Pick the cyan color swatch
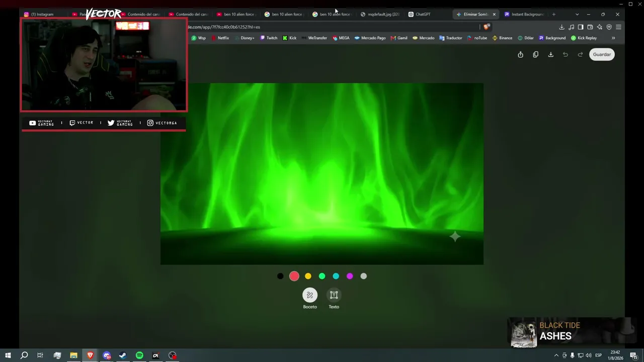This screenshot has height=362, width=644. click(x=336, y=276)
